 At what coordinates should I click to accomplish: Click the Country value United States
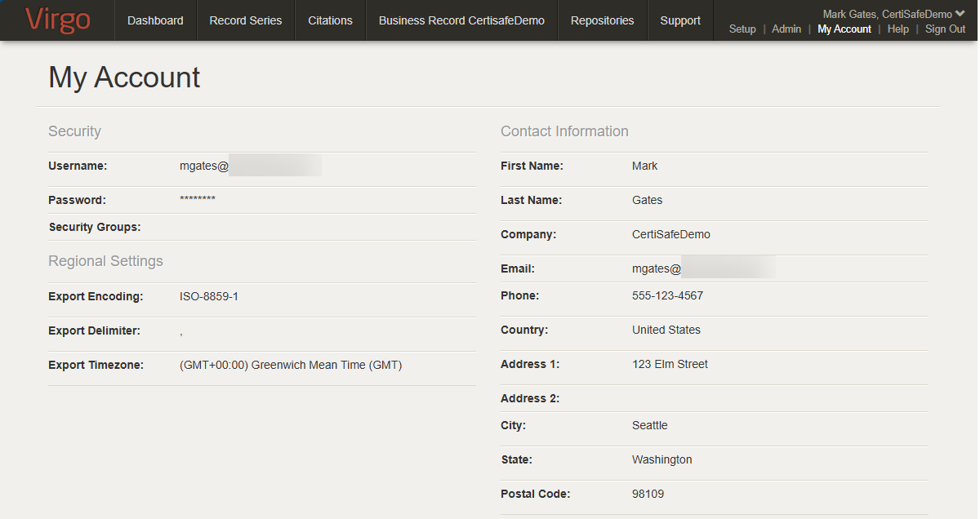click(x=666, y=330)
